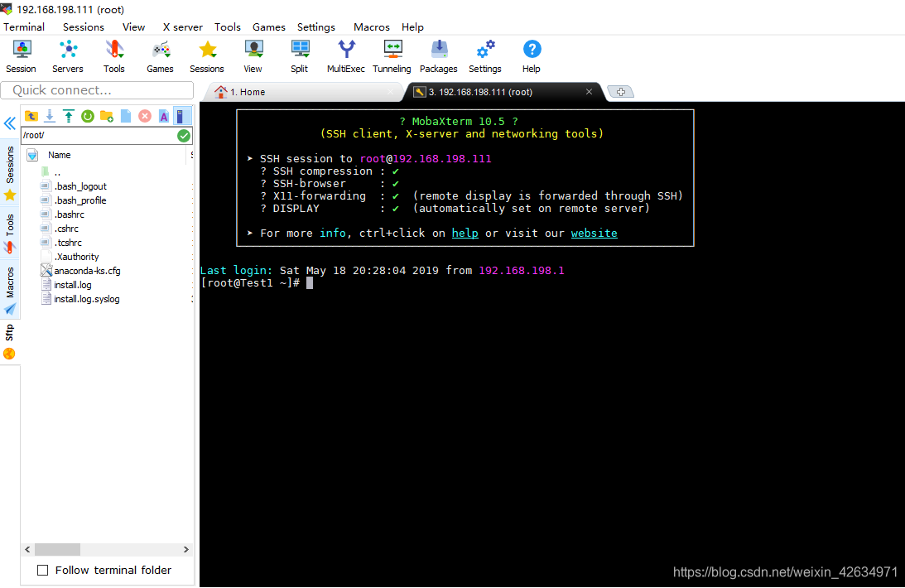
Task: Click the SFTP upload files icon
Action: tap(69, 117)
